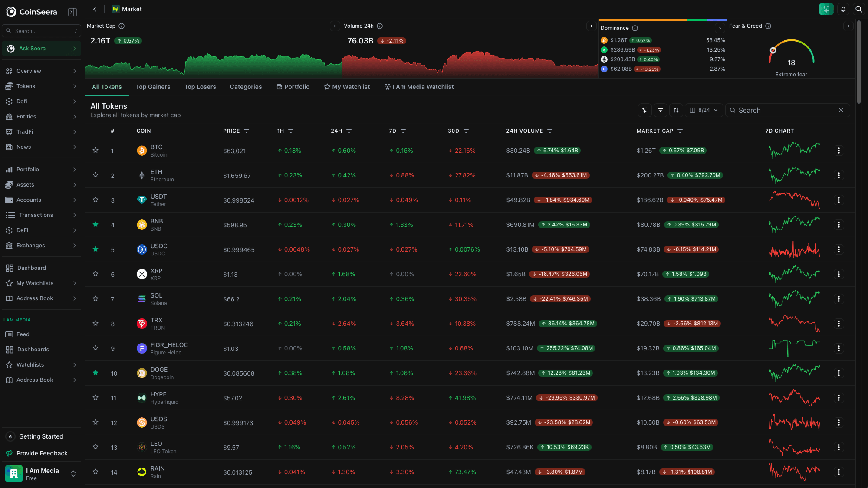
Task: Click Provide Feedback link
Action: [x=41, y=453]
